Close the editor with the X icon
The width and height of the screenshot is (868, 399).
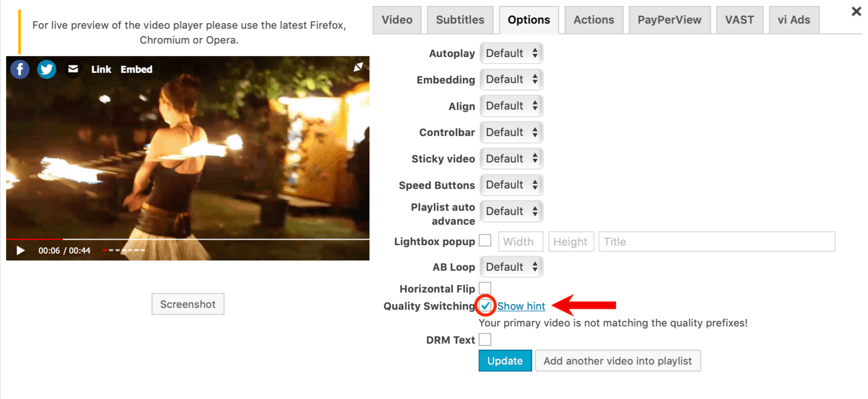tap(856, 11)
